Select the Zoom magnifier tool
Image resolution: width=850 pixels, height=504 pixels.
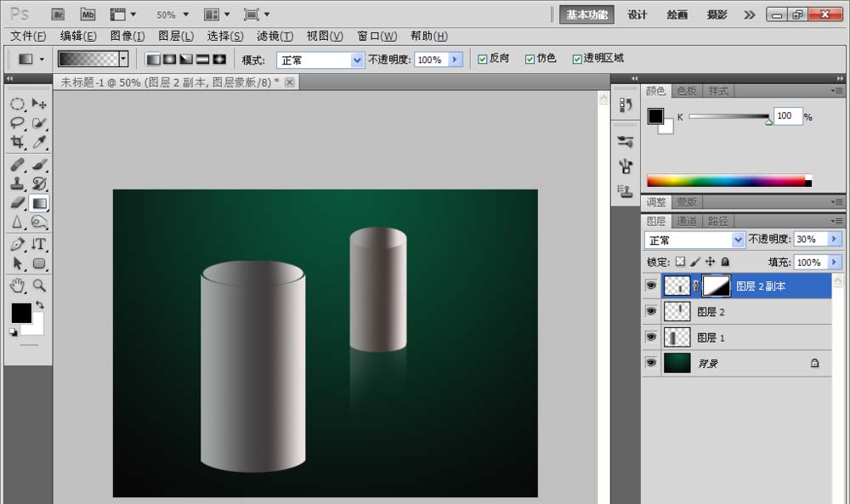click(39, 285)
